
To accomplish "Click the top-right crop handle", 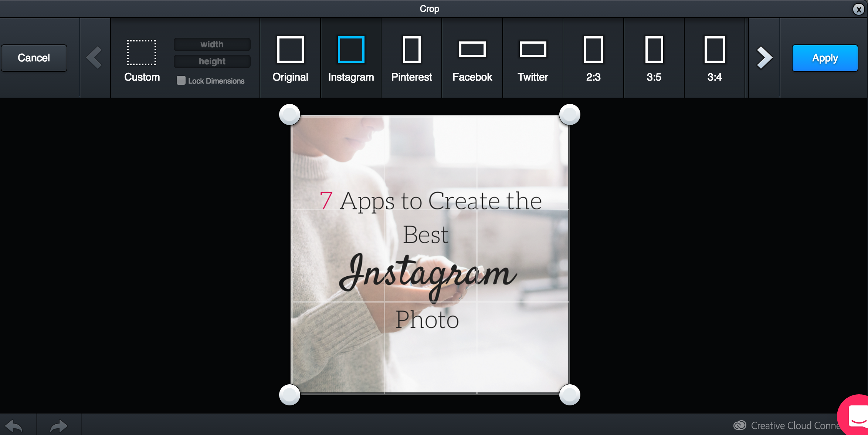I will pyautogui.click(x=570, y=115).
